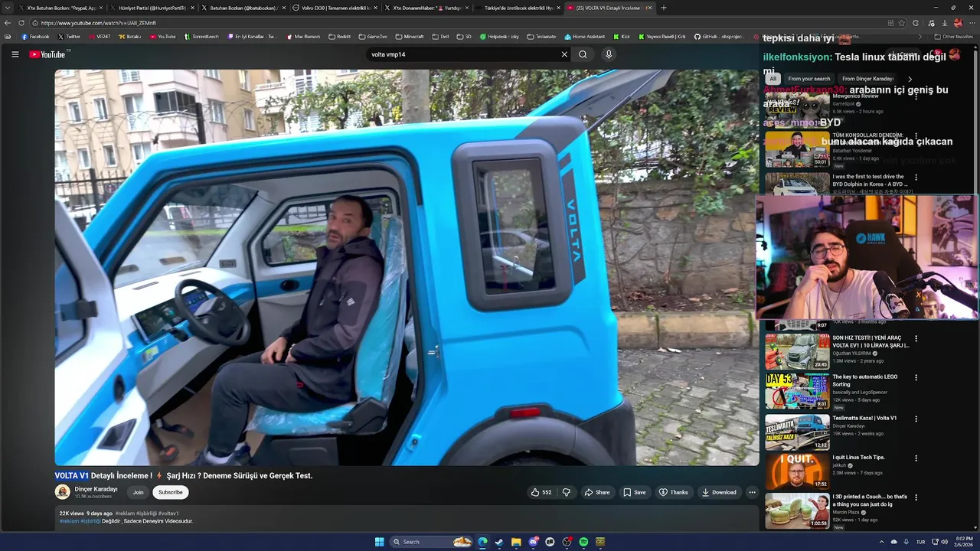Go to the YouTube home logo
This screenshot has width=980, height=551.
point(47,54)
